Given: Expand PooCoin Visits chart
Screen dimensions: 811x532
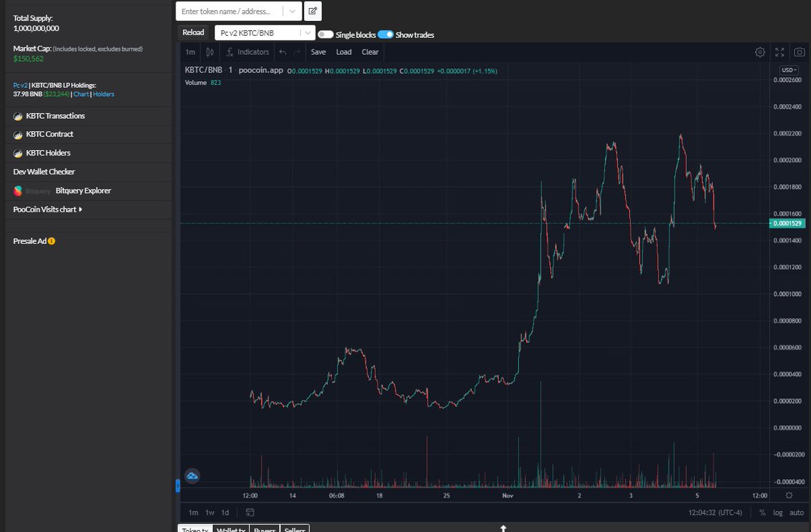Looking at the screenshot, I should [47, 210].
